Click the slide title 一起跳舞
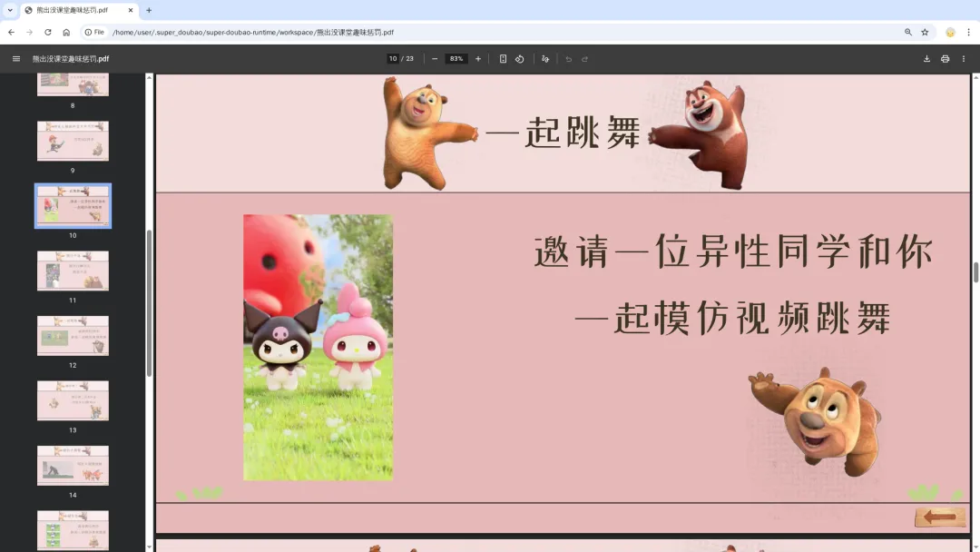The height and width of the screenshot is (552, 980). pos(563,133)
